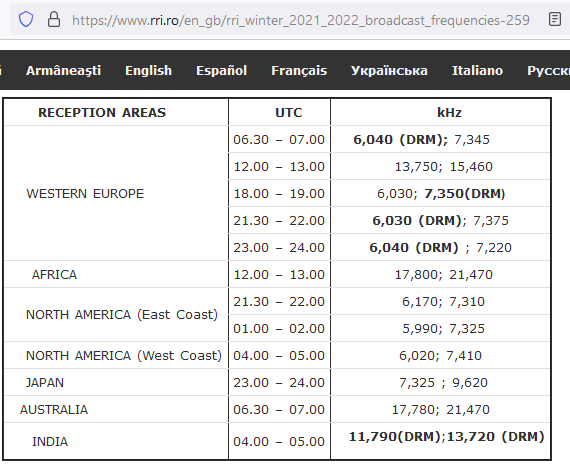
Task: Select Italiano language menu item
Action: pos(477,71)
